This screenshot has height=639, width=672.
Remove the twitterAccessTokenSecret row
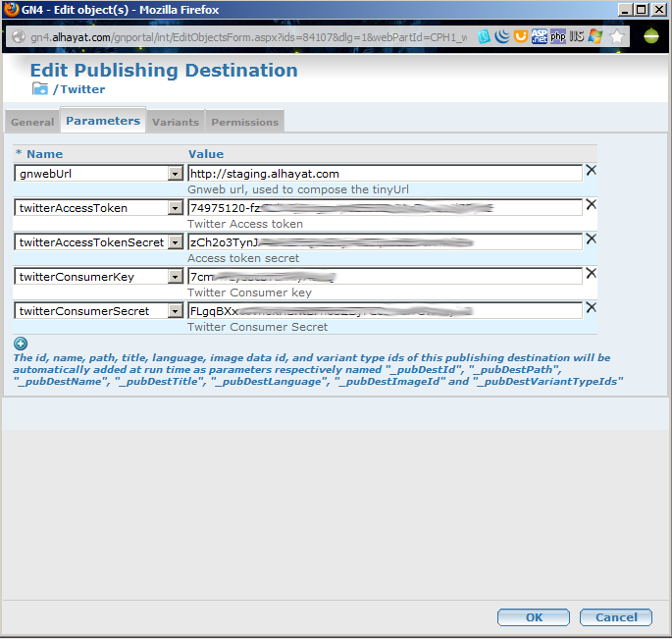(591, 239)
